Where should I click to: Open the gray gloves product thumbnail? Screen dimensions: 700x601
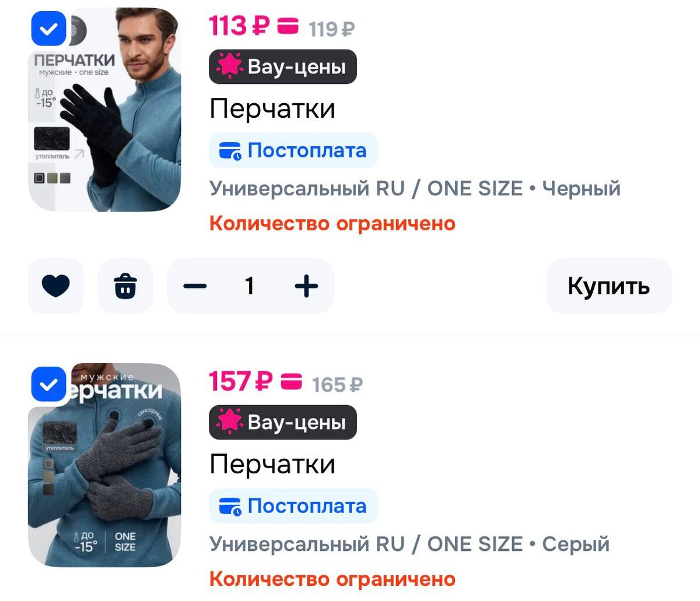[104, 465]
